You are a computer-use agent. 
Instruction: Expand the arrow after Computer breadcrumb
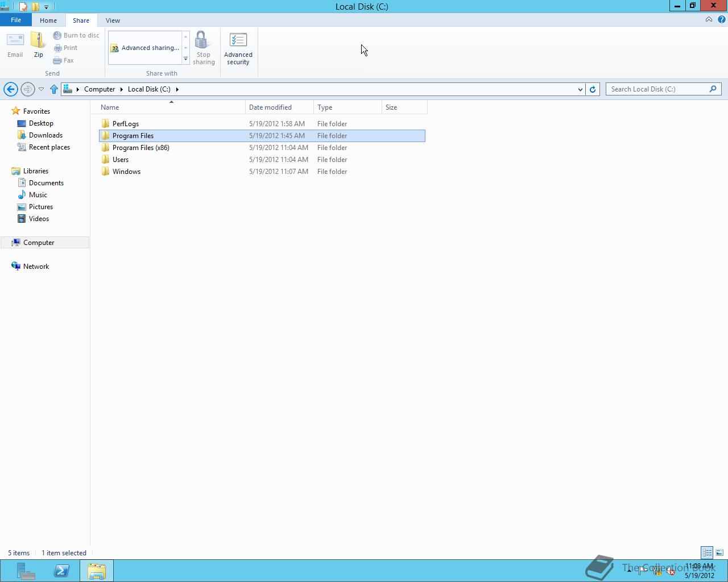[x=121, y=89]
